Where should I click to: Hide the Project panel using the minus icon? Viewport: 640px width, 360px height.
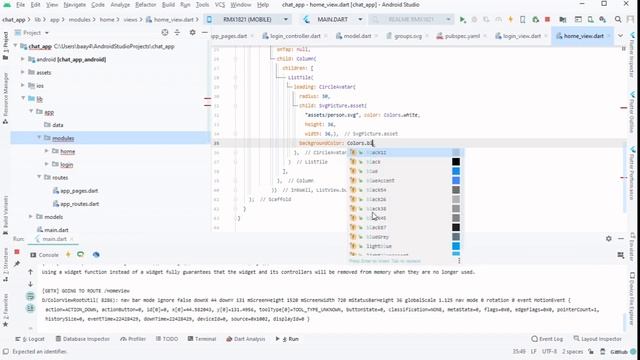click(204, 33)
